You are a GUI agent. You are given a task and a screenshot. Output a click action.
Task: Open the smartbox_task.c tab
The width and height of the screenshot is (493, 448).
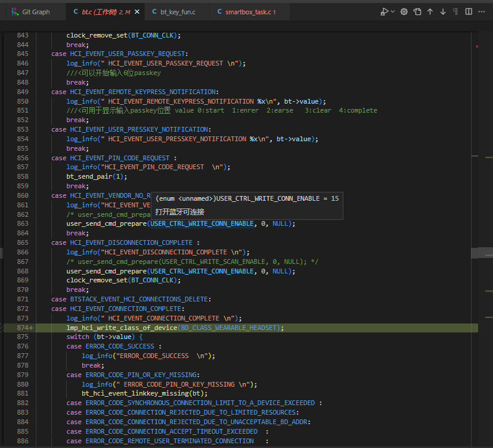250,12
